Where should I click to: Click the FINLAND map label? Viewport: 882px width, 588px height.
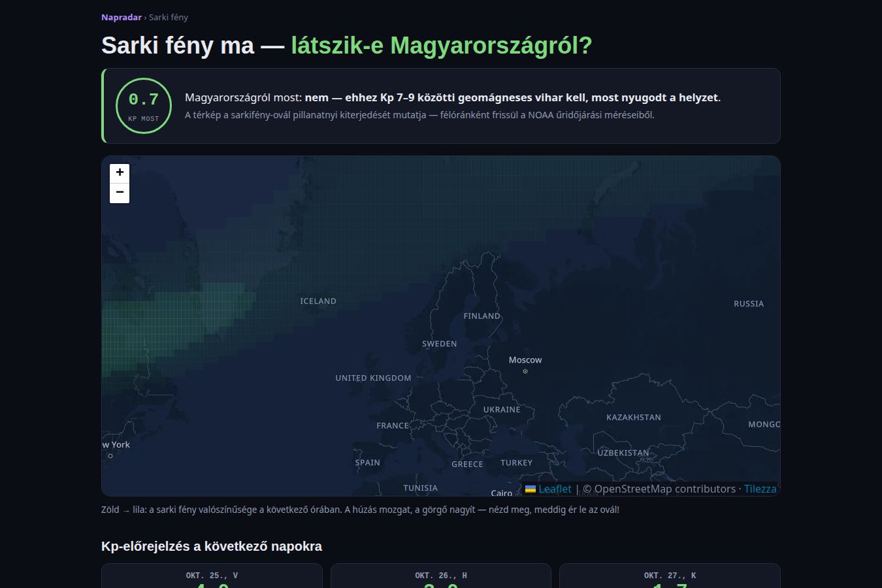tap(482, 316)
